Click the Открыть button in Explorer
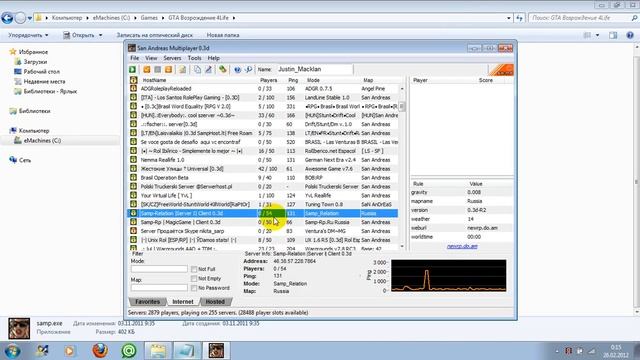The height and width of the screenshot is (360, 640). 79,35
